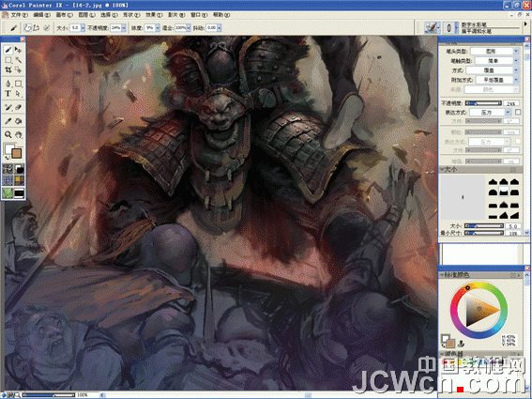The image size is (532, 399).
Task: Select the Layer Adjuster tool
Action: click(19, 51)
